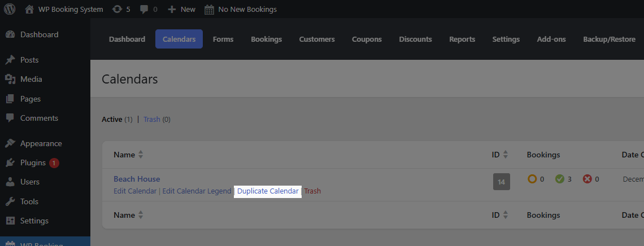Image resolution: width=644 pixels, height=246 pixels.
Task: Open Plugins in the sidebar
Action: (33, 162)
